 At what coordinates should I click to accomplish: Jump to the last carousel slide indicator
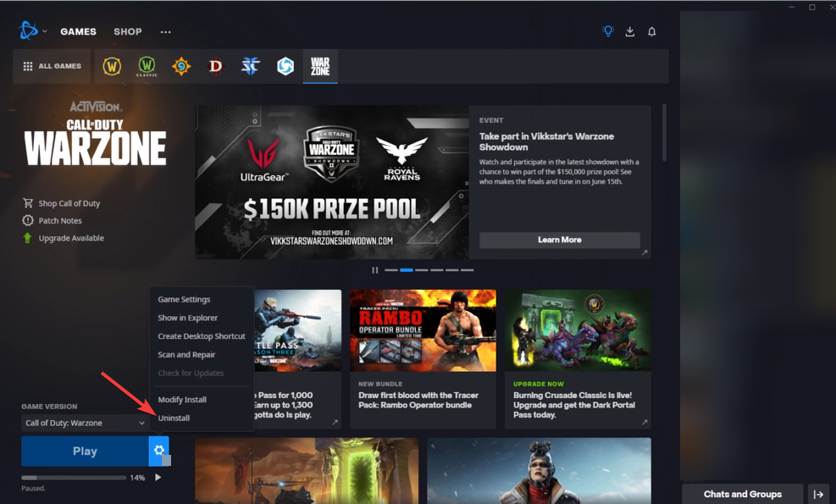click(x=467, y=270)
